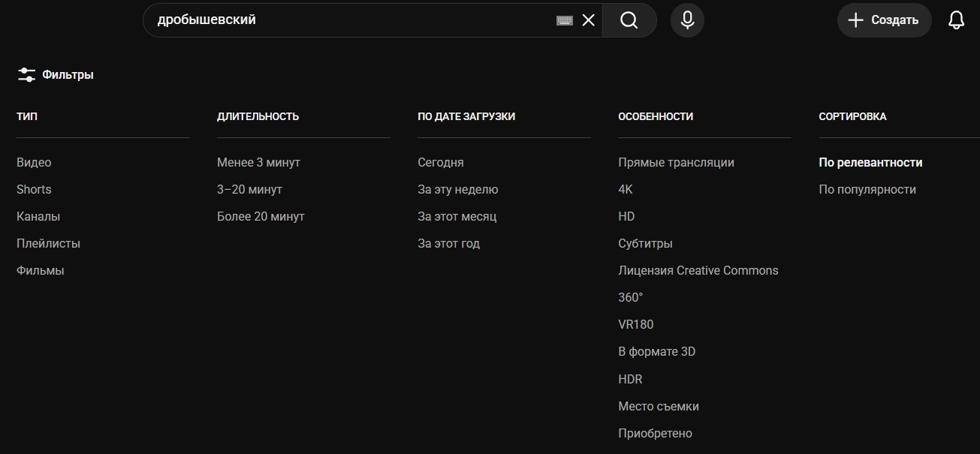Pick duration Более 20 минут
980x454 pixels.
point(261,216)
